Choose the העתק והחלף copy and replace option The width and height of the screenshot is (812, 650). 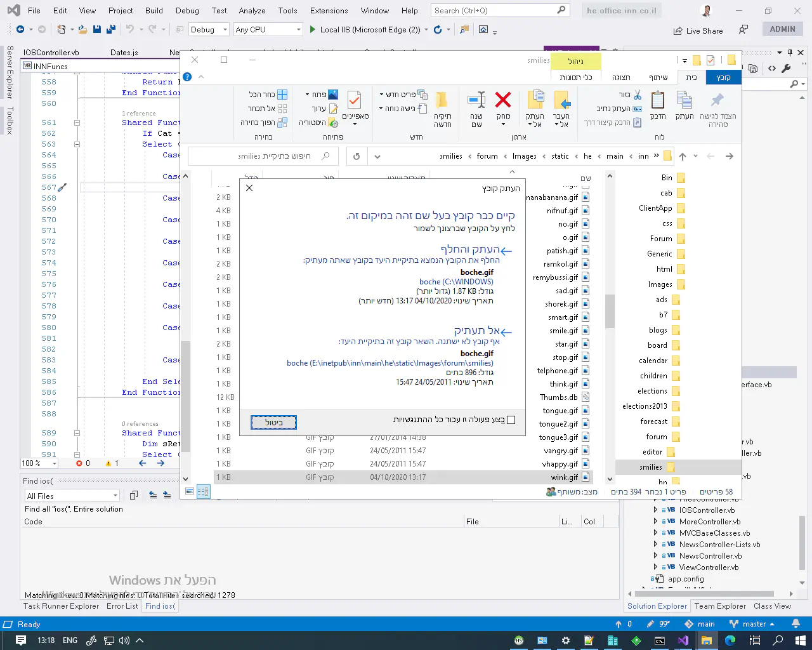pyautogui.click(x=470, y=249)
